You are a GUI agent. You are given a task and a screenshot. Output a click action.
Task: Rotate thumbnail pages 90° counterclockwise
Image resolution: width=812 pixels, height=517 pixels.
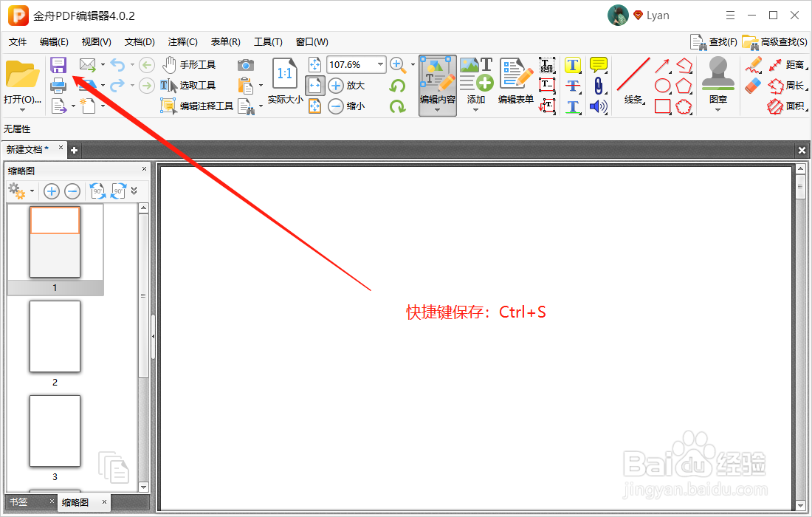click(97, 191)
